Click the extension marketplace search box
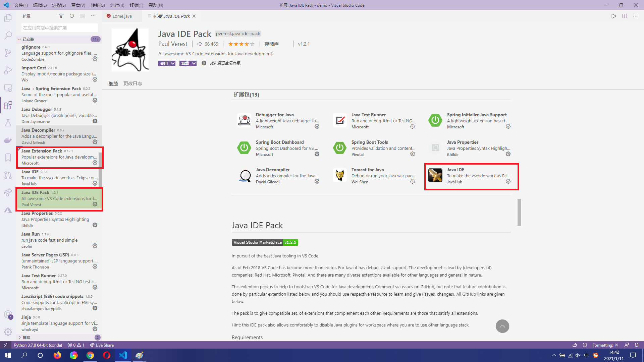 (x=59, y=28)
